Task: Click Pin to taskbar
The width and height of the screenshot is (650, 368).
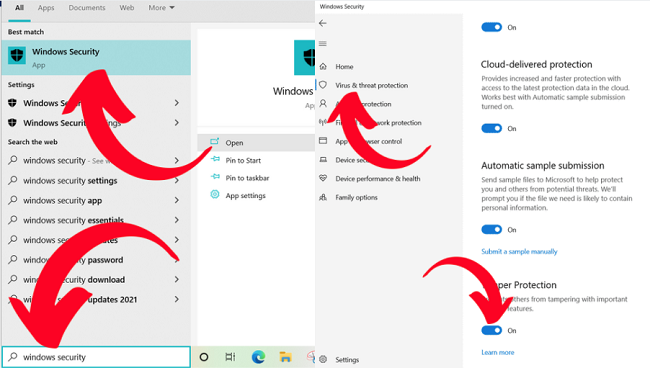Action: [x=247, y=178]
